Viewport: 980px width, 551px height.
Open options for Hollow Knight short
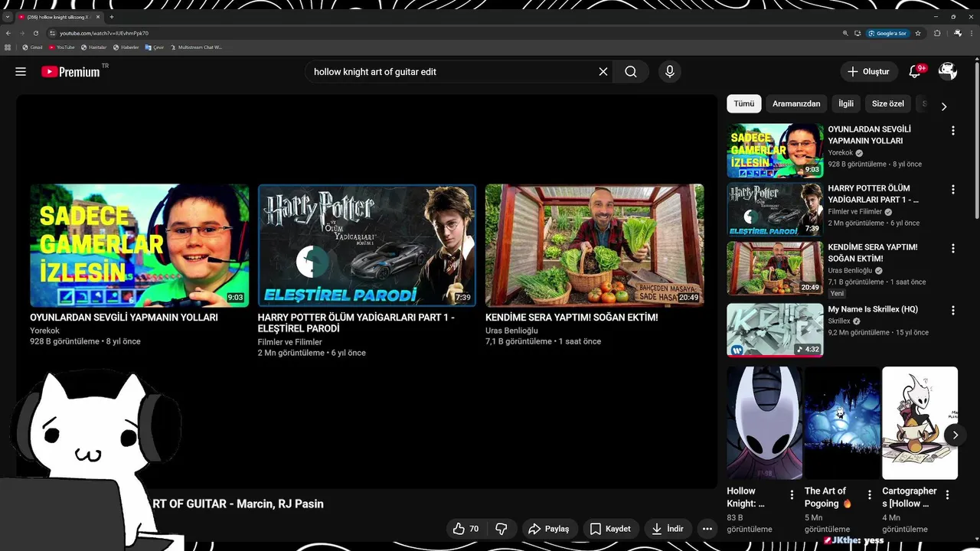(x=792, y=495)
